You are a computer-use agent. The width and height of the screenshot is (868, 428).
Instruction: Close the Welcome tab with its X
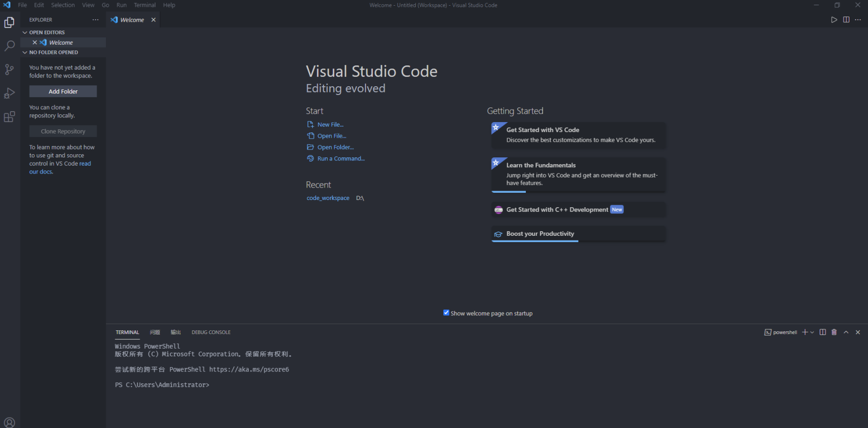[x=153, y=20]
